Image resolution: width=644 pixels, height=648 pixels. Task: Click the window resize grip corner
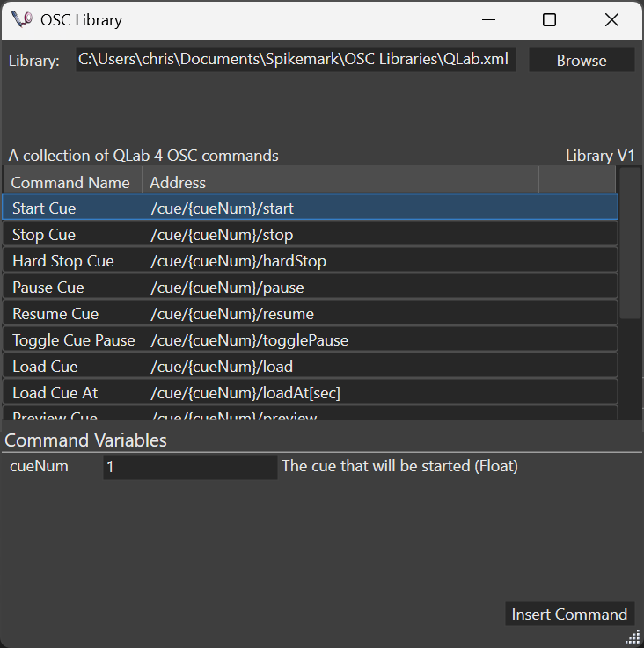[633, 637]
